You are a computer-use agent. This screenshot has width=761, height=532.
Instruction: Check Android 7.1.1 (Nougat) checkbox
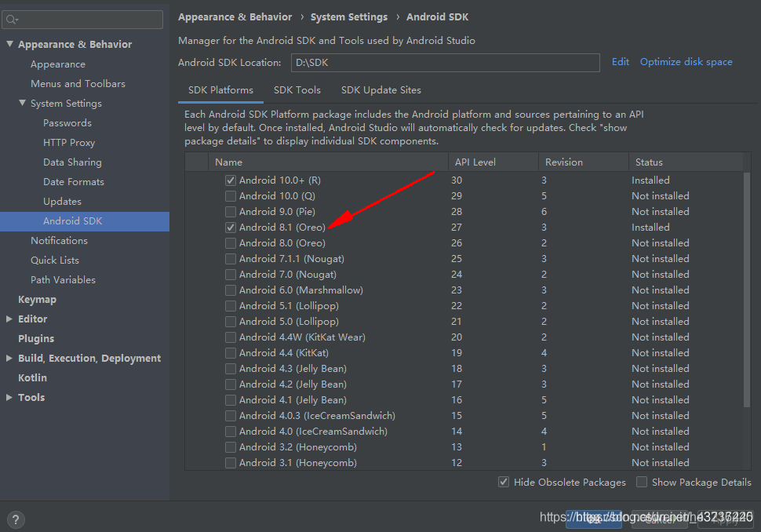231,259
